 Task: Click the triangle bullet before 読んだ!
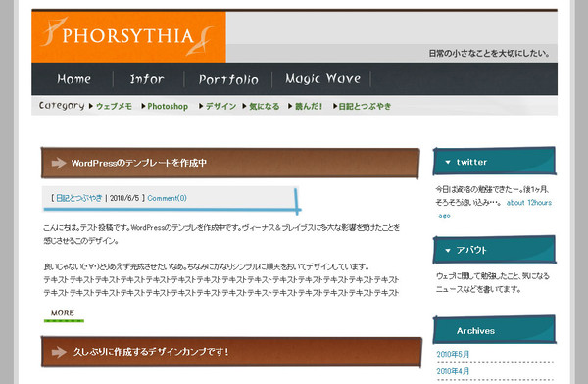pyautogui.click(x=290, y=106)
